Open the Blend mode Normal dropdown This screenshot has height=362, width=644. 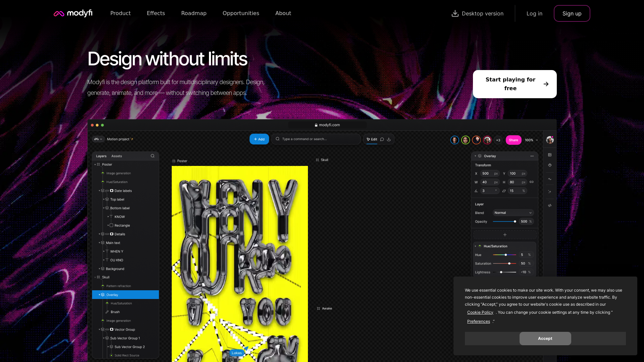click(x=513, y=213)
